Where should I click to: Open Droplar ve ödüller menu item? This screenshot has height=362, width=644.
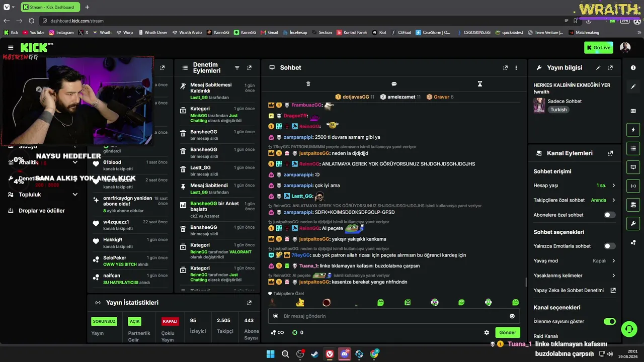tap(42, 211)
